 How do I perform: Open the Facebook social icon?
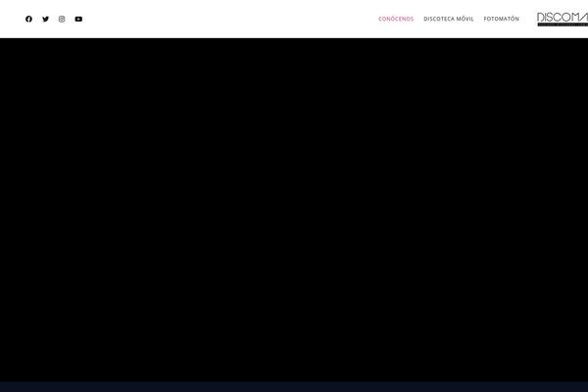pyautogui.click(x=28, y=19)
